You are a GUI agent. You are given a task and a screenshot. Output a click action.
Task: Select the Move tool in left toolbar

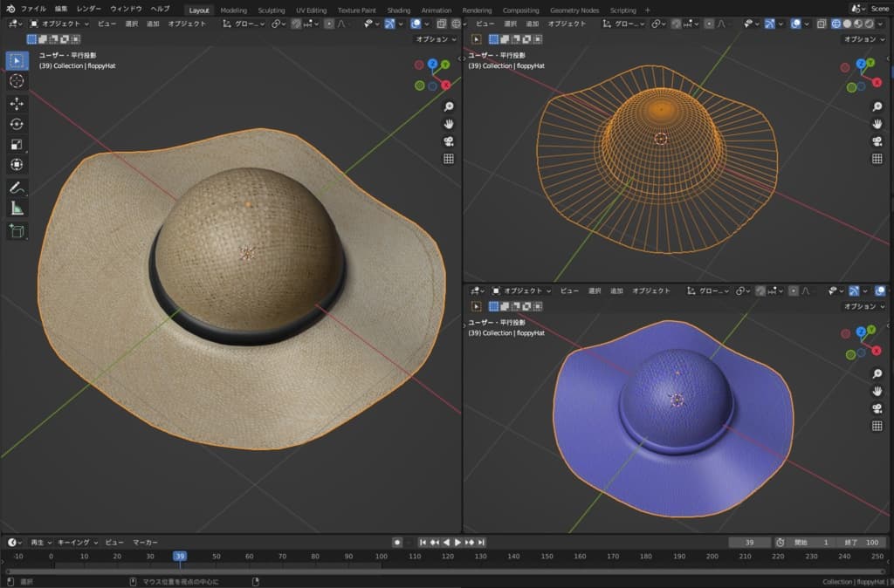click(17, 103)
